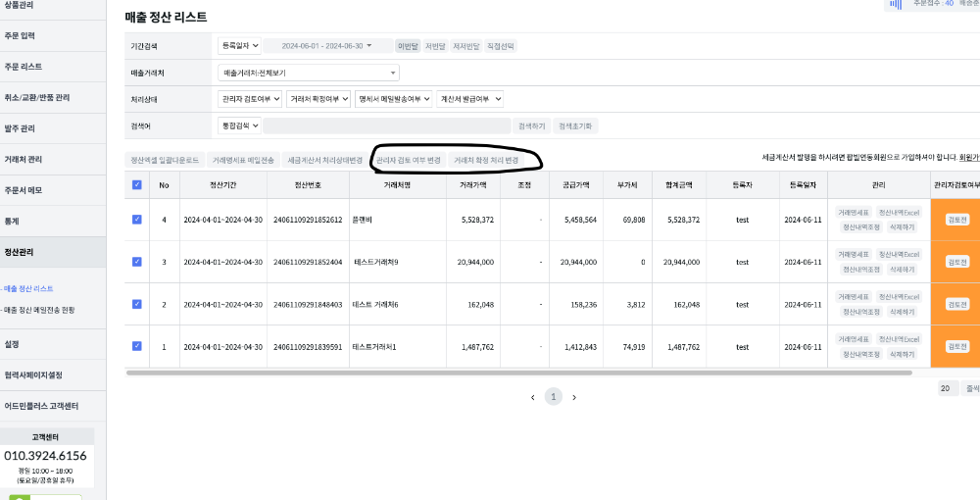Open the 계산서 발급여부 filter dropdown
980x500 pixels.
coord(470,99)
